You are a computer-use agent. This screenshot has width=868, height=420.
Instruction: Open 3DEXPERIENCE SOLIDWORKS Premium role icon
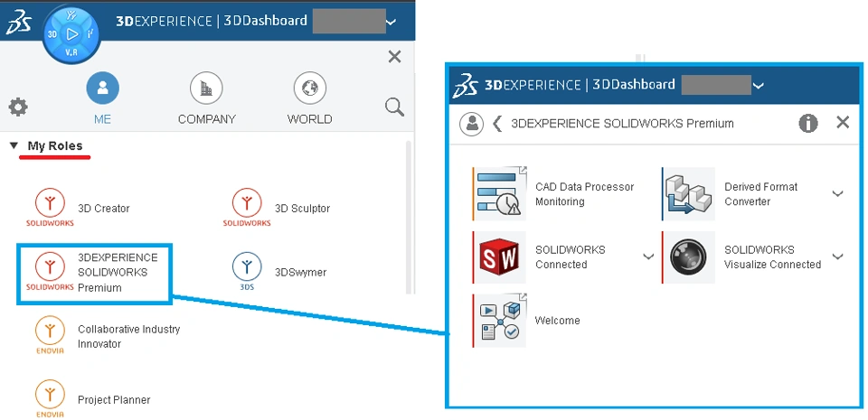(50, 272)
